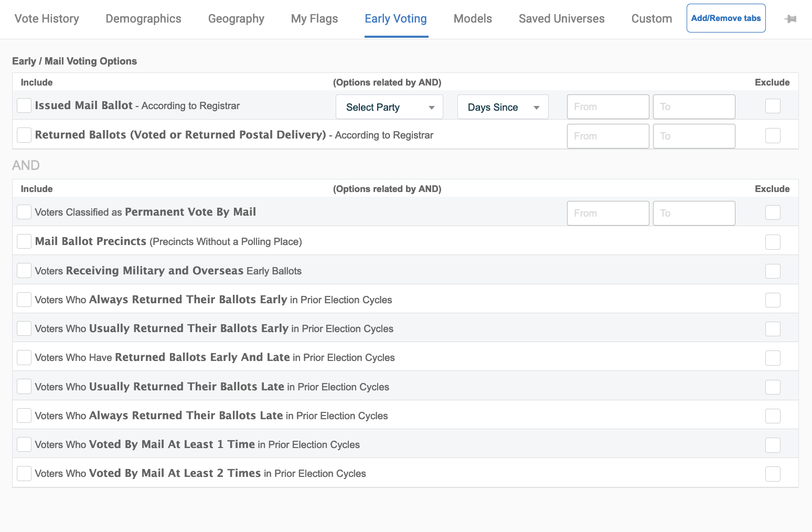Click the Issued Mail Ballot label
Viewport: 812px width, 532px height.
click(x=84, y=105)
